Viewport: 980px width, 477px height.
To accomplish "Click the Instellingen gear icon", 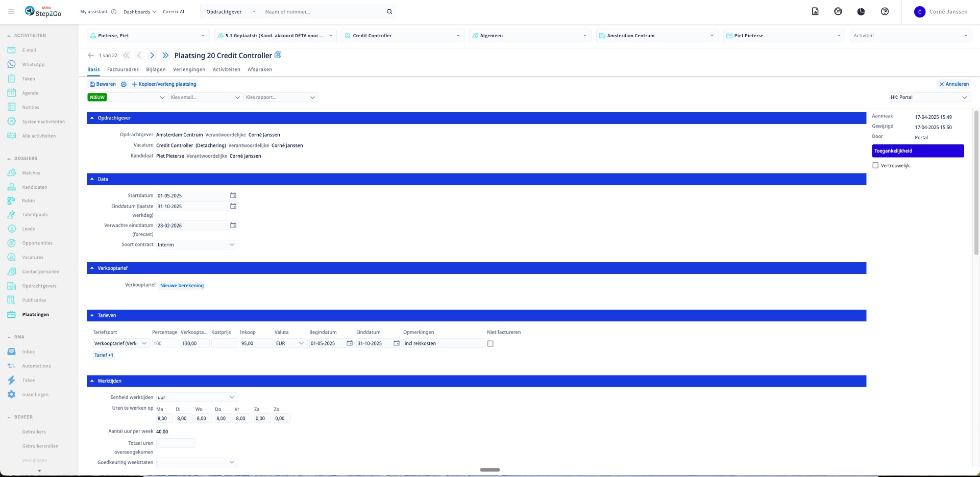I will point(12,394).
